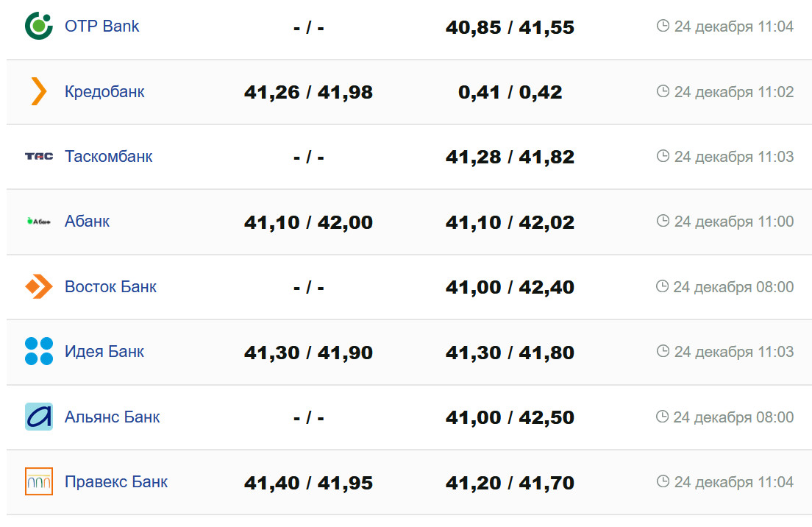This screenshot has width=812, height=527.
Task: Follow the Таскомбанк link
Action: pyautogui.click(x=108, y=157)
